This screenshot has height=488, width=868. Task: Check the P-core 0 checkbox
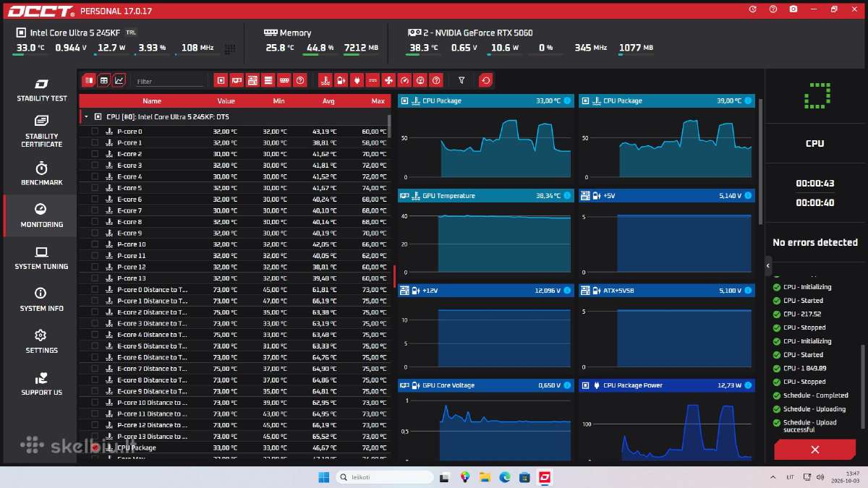pos(95,132)
